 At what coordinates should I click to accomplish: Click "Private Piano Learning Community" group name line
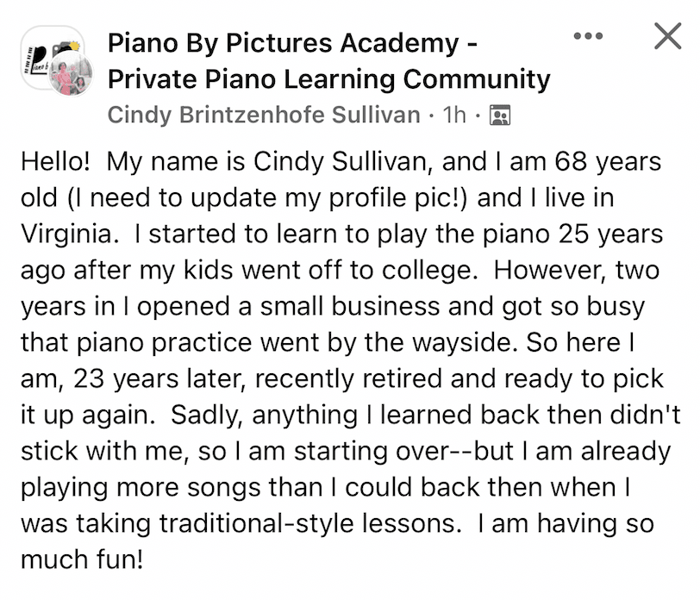(329, 79)
